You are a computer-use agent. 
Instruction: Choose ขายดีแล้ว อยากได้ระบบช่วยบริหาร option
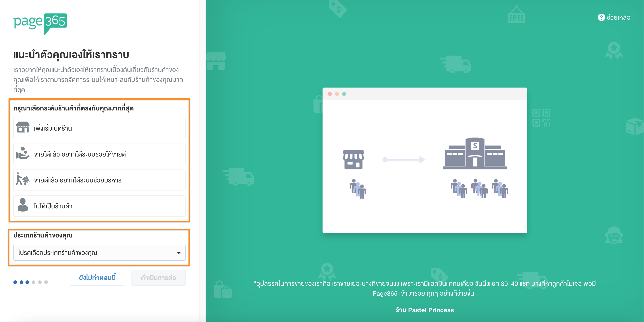click(x=100, y=180)
